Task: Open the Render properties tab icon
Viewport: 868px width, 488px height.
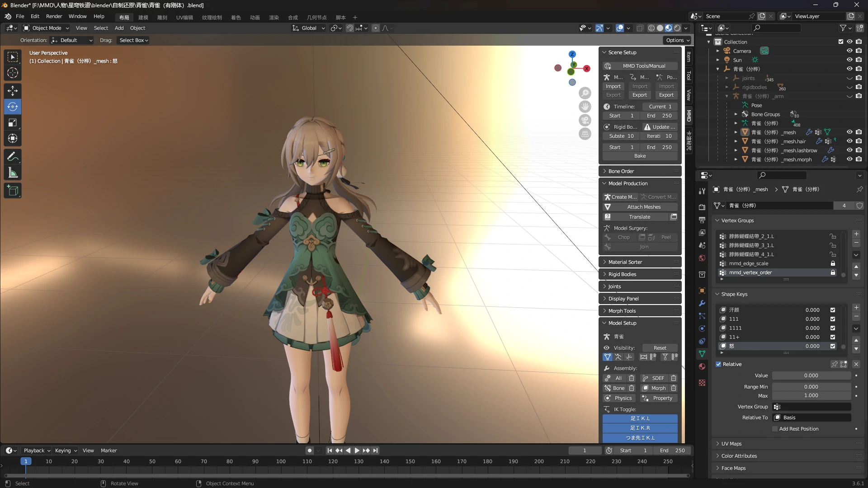Action: (702, 207)
